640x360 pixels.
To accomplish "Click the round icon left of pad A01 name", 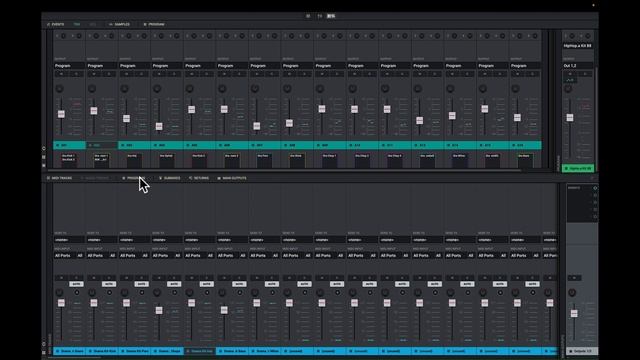I will coord(58,145).
